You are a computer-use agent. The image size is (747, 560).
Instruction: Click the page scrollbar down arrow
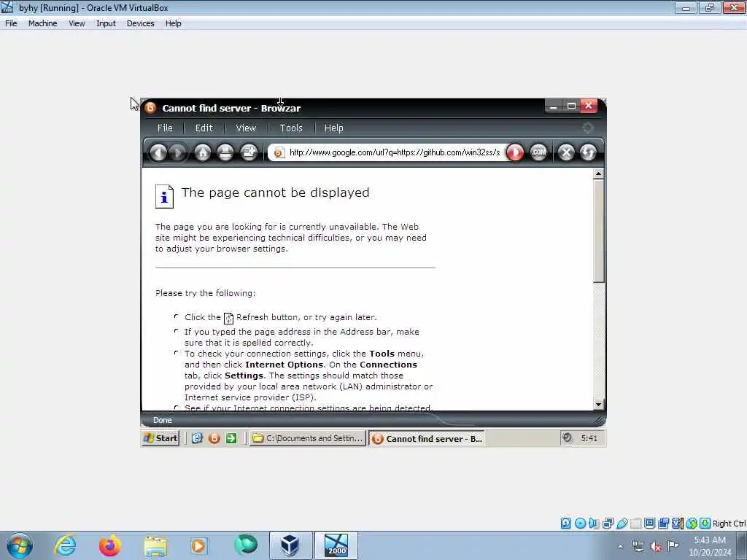[x=599, y=404]
